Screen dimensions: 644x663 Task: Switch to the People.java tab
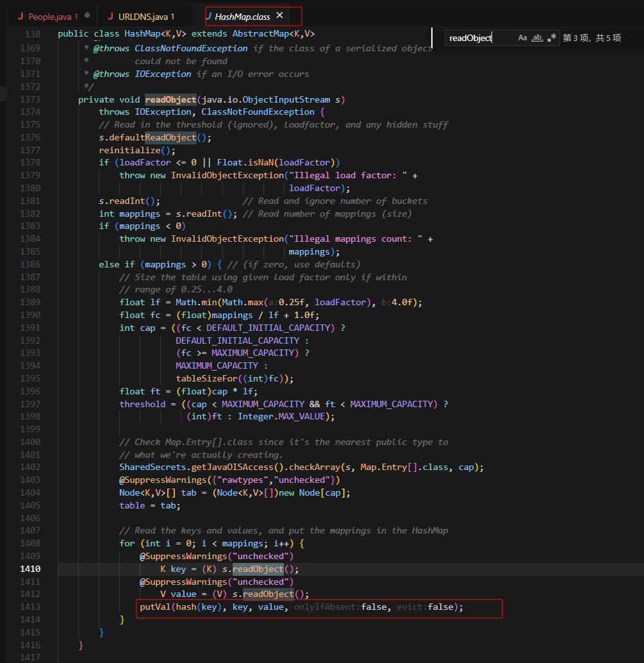(x=51, y=16)
